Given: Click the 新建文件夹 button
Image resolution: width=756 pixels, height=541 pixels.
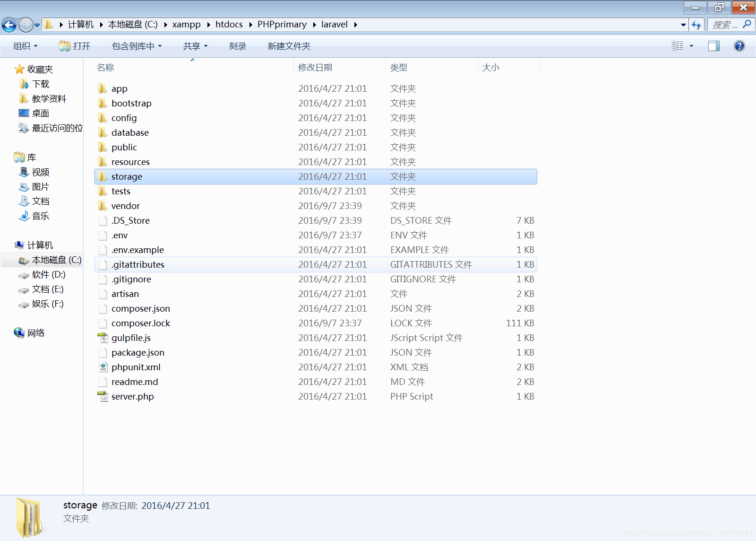Looking at the screenshot, I should click(289, 46).
